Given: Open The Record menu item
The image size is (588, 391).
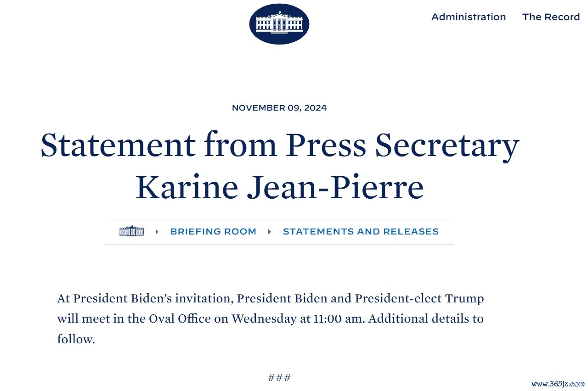Looking at the screenshot, I should pos(551,17).
